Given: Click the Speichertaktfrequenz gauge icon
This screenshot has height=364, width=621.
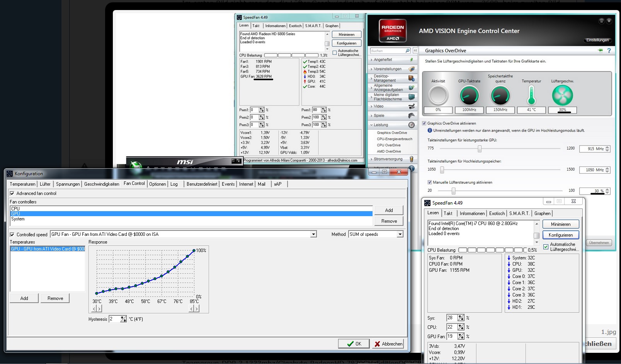Looking at the screenshot, I should tap(500, 95).
